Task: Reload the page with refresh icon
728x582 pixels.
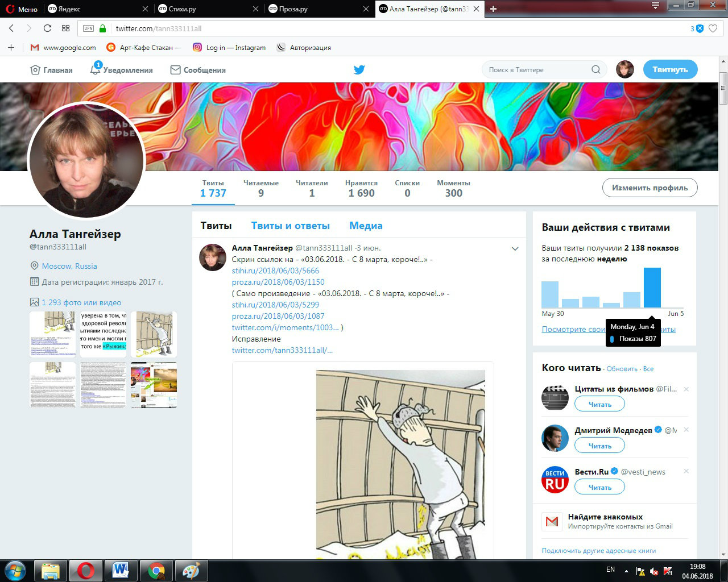Action: click(47, 28)
